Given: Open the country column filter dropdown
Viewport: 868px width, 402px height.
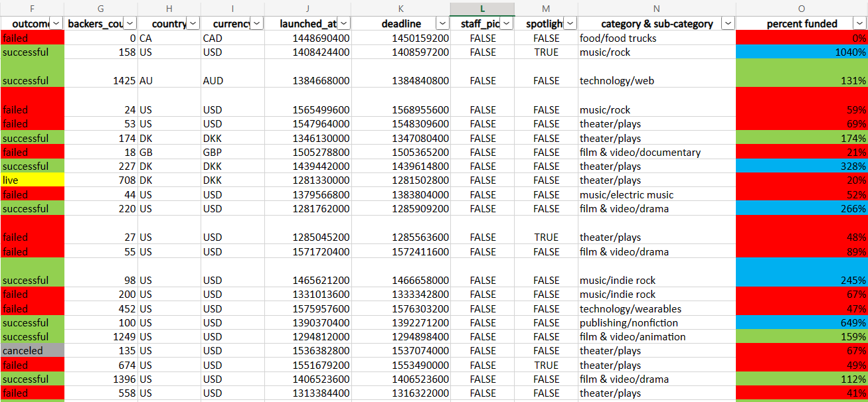Looking at the screenshot, I should pos(192,23).
